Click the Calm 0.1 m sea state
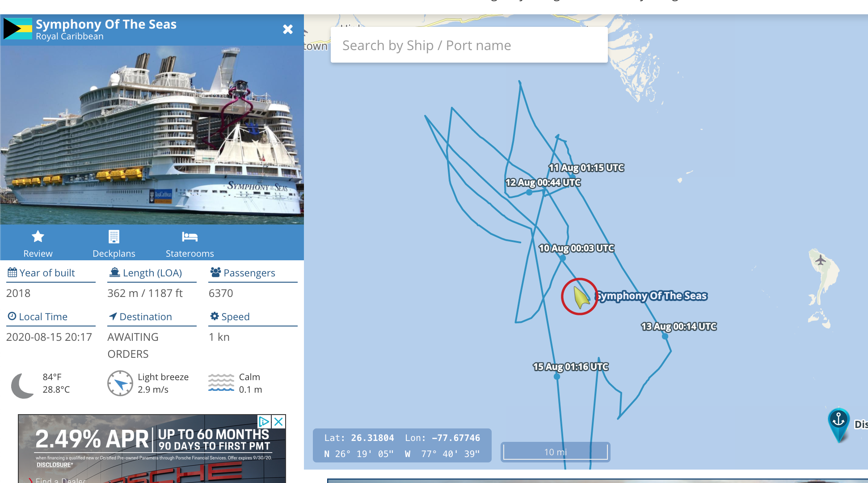The width and height of the screenshot is (868, 483). (x=250, y=383)
